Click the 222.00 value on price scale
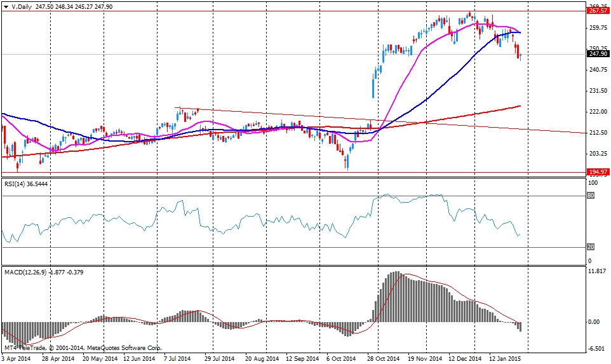The height and width of the screenshot is (364, 611). 598,112
